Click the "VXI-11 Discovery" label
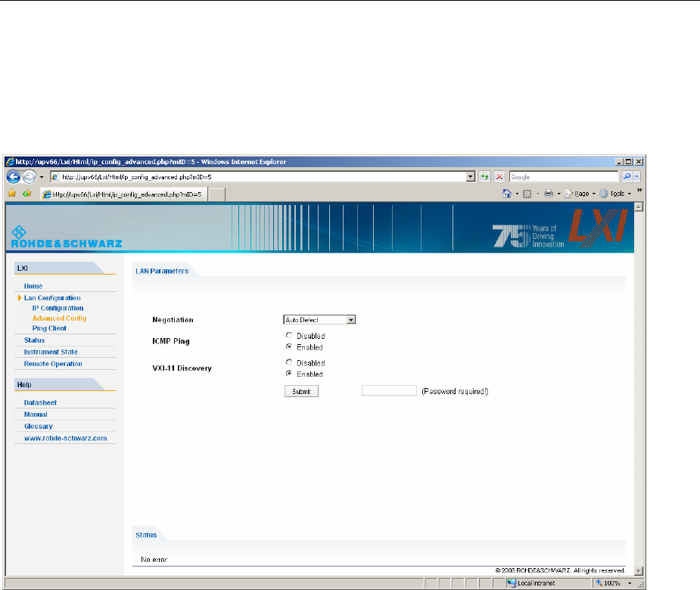This screenshot has width=700, height=590. [x=182, y=368]
